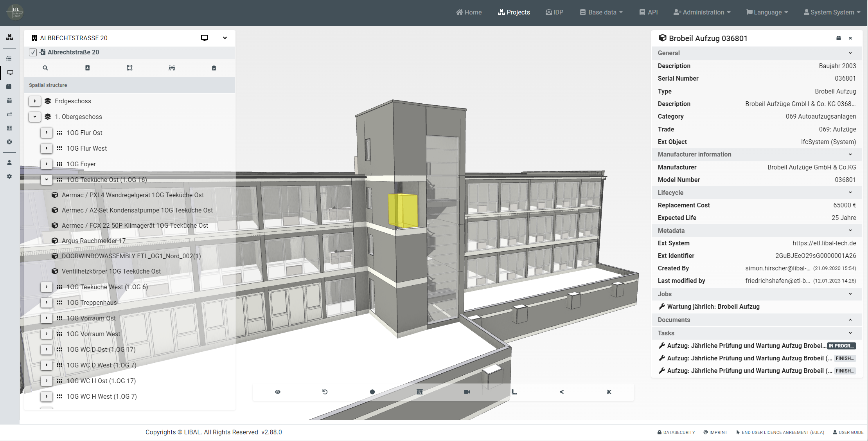
Task: Collapse the 1OG Teeküche Ost (1.OG 16) node
Action: tap(47, 180)
